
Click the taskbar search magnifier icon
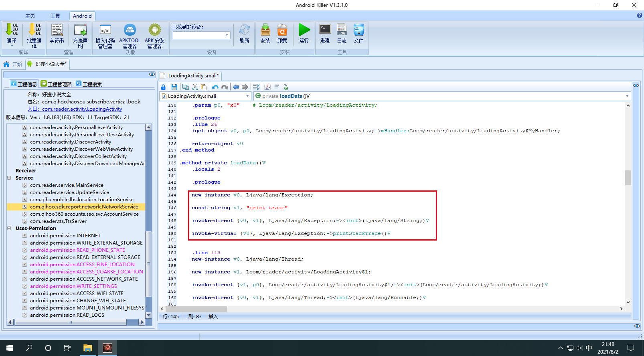(29, 348)
